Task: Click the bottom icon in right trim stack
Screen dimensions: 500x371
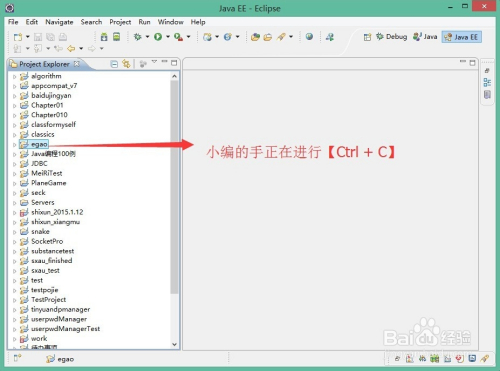Action: [x=487, y=95]
